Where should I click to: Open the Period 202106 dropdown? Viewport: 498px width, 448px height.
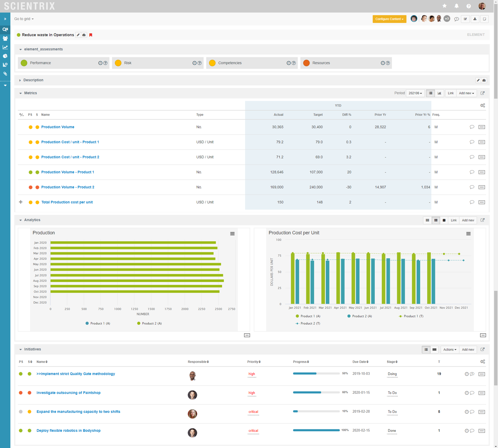[415, 93]
